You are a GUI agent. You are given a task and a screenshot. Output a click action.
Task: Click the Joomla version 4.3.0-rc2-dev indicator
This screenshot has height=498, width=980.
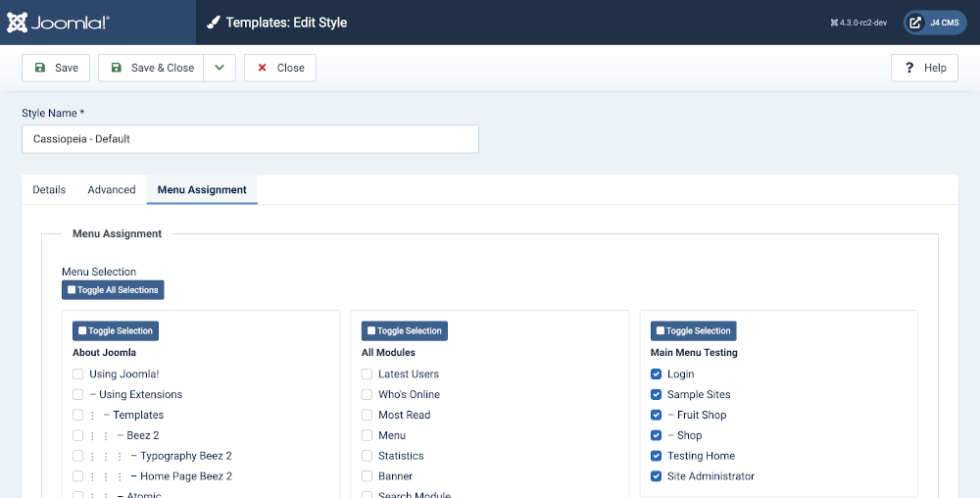tap(858, 23)
